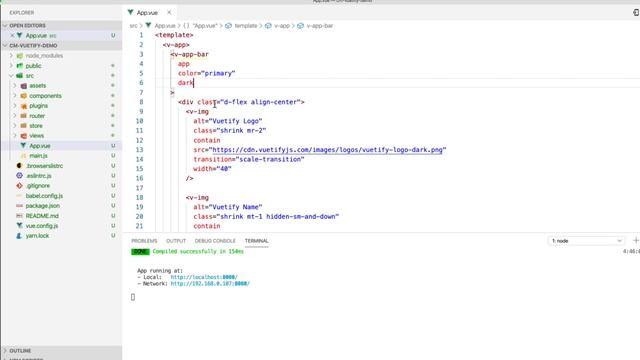Click the Vue icon beside App.vue in src

click(23, 146)
